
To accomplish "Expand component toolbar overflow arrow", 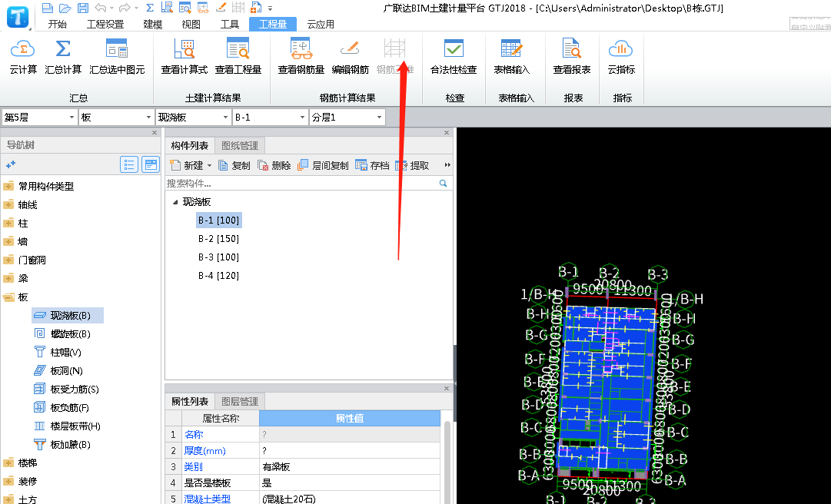I will 447,165.
